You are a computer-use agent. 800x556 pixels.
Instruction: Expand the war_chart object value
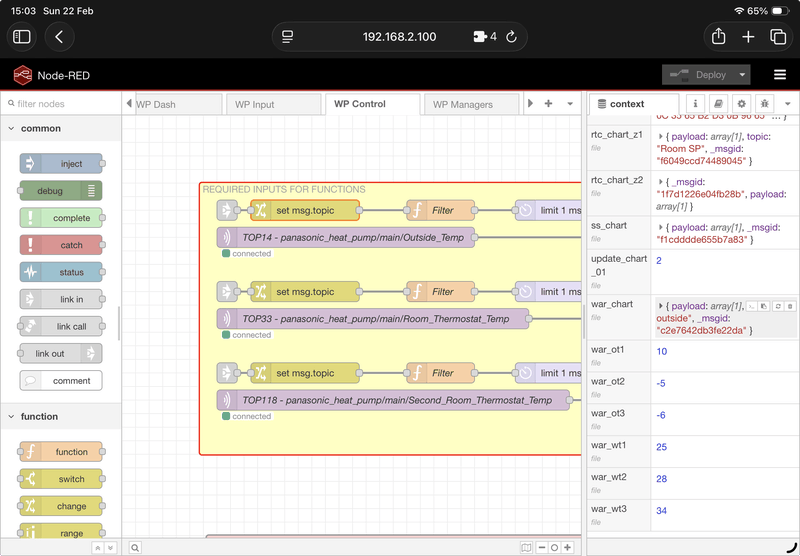coord(661,306)
